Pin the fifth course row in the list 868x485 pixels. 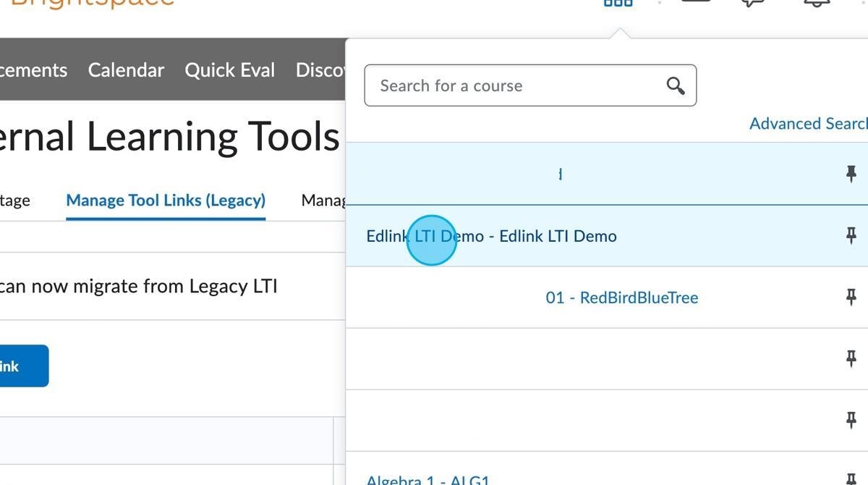(851, 420)
